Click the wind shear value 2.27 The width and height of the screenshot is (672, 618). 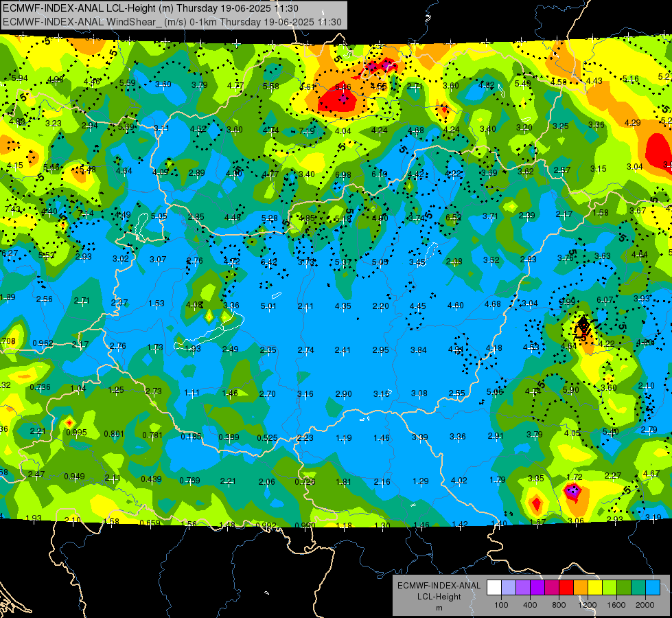613,475
